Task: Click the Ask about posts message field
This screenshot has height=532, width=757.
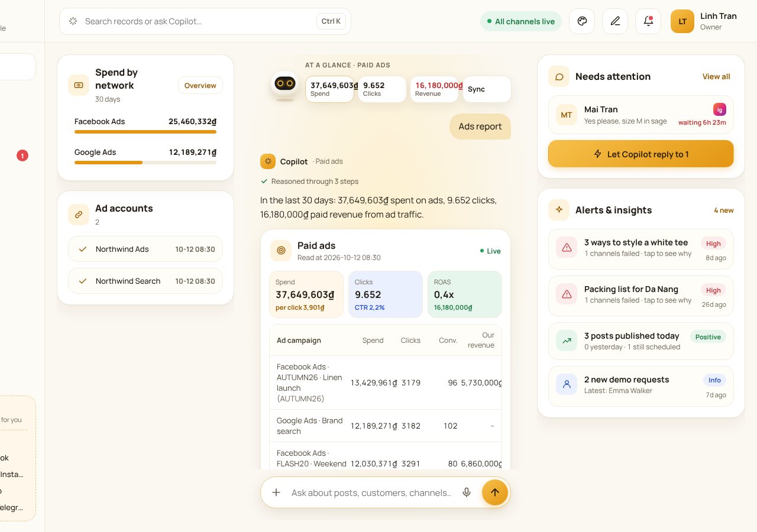Action: [371, 492]
